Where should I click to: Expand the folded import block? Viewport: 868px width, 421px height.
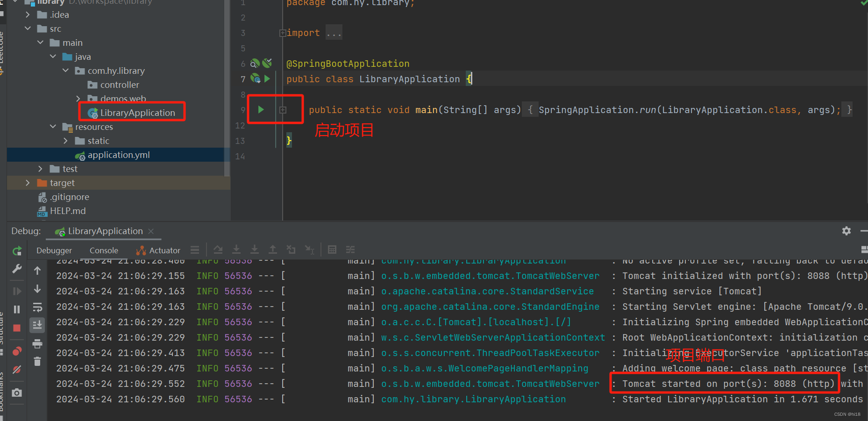tap(283, 33)
